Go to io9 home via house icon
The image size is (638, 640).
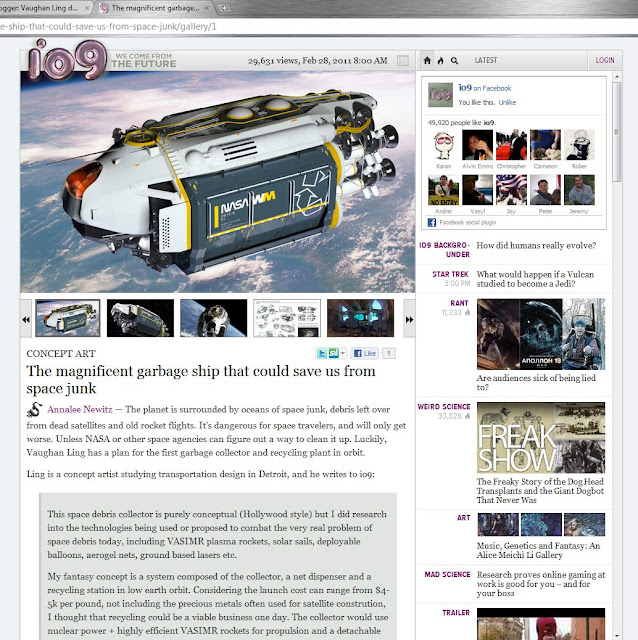pyautogui.click(x=427, y=60)
